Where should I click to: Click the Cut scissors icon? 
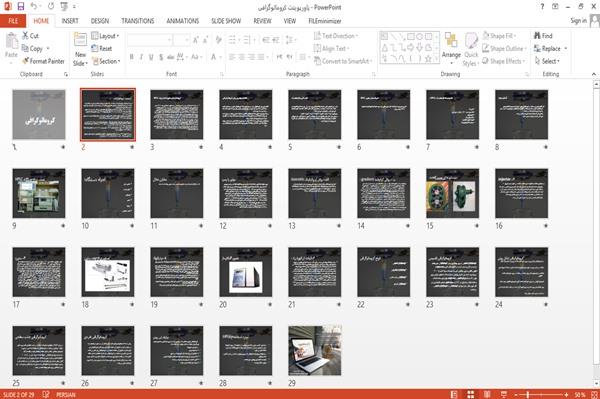tap(25, 36)
